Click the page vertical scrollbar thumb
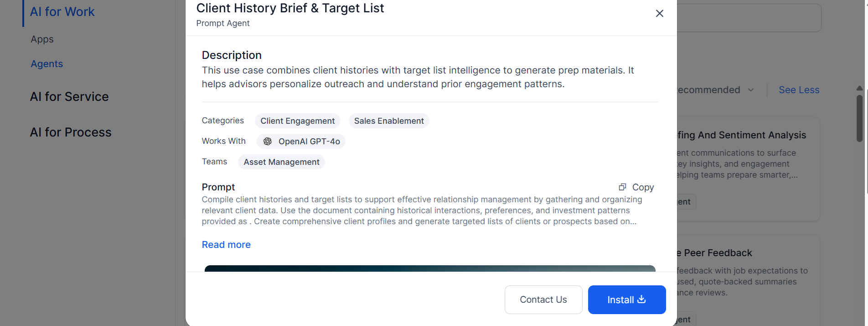868x326 pixels. 859,119
